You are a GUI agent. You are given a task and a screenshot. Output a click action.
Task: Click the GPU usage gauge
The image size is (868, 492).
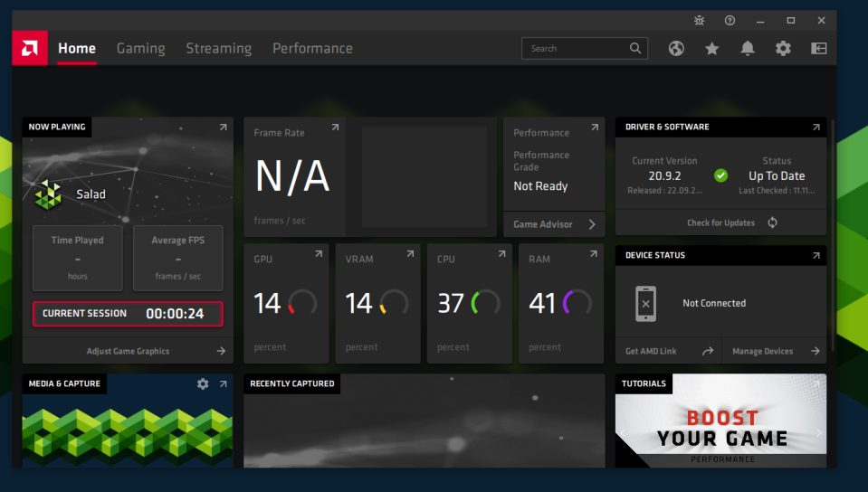302,303
